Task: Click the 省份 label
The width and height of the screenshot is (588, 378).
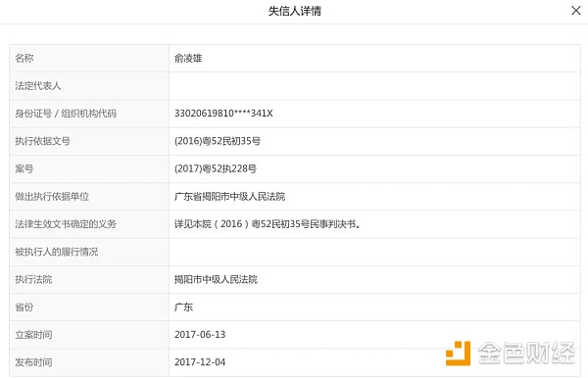Action: [24, 307]
